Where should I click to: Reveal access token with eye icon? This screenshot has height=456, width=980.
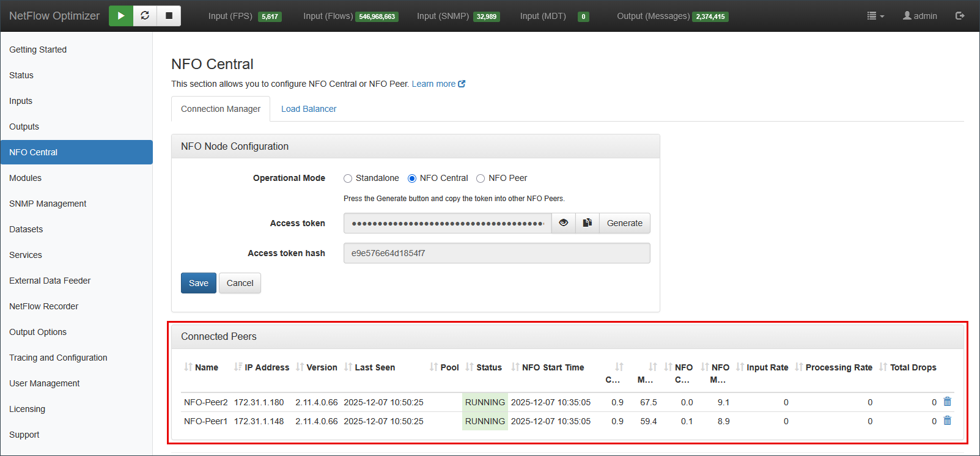click(563, 223)
